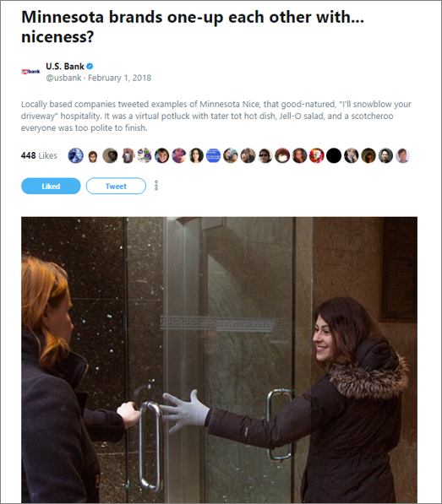
Task: Click the blue text-filled avatar
Action: coord(213,155)
